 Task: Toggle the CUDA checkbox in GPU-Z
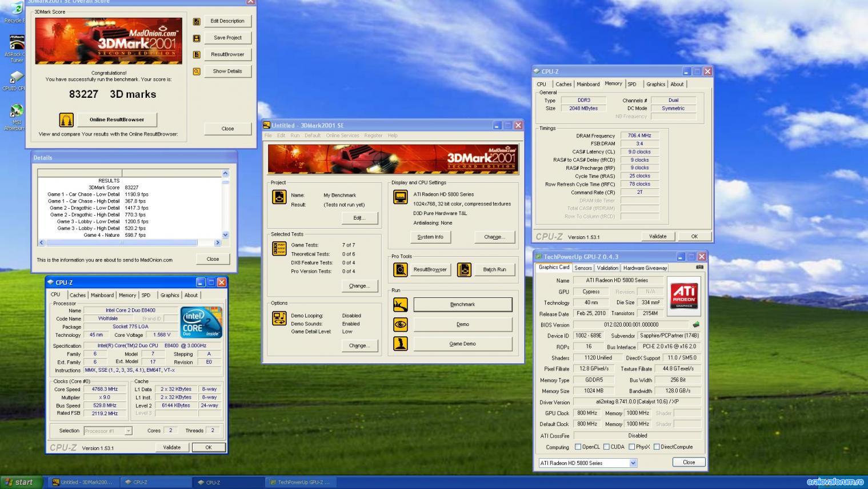606,447
